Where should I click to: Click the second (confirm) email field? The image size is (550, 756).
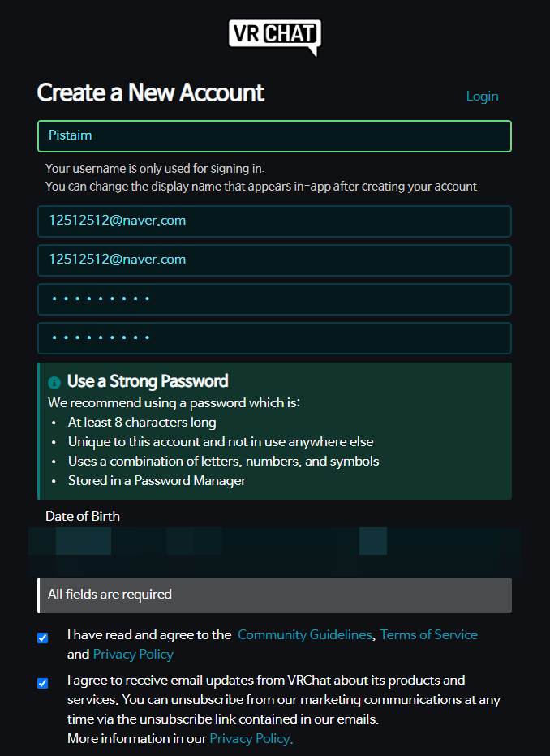pyautogui.click(x=274, y=260)
